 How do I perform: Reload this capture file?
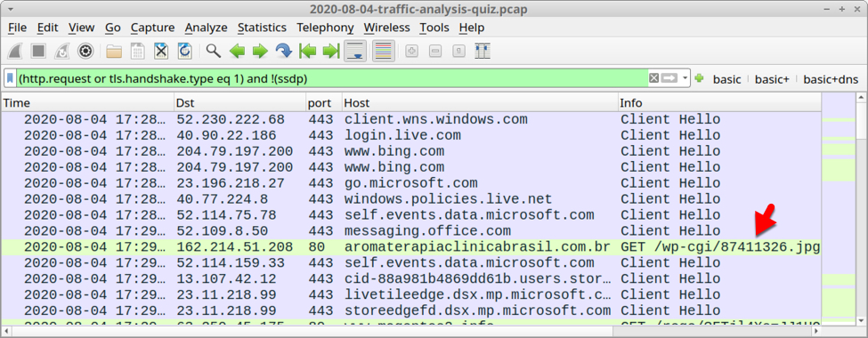coord(184,52)
